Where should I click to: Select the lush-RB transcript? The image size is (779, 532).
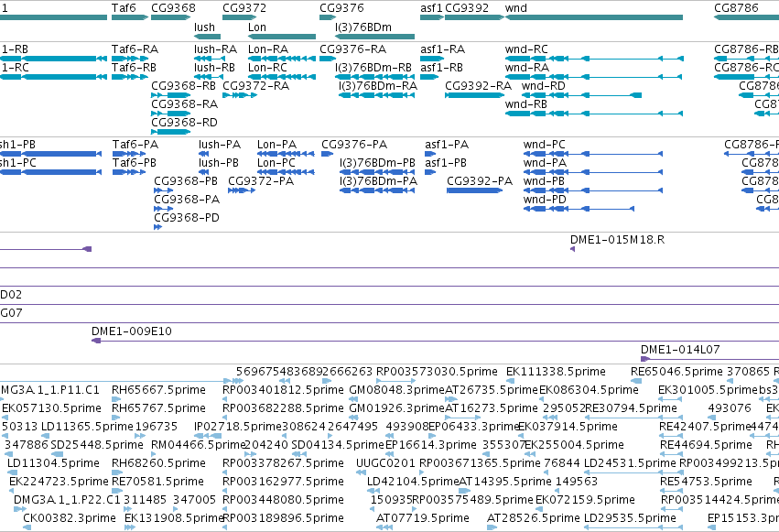(208, 77)
